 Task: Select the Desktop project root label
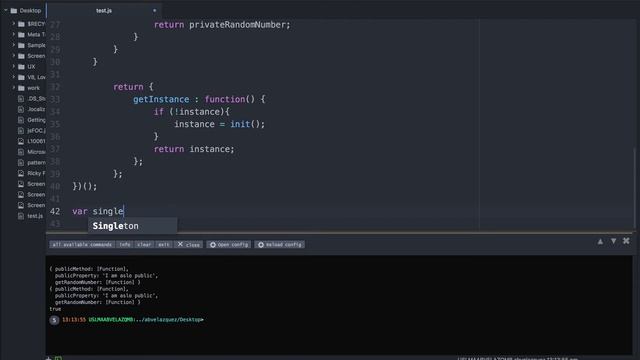[x=30, y=11]
